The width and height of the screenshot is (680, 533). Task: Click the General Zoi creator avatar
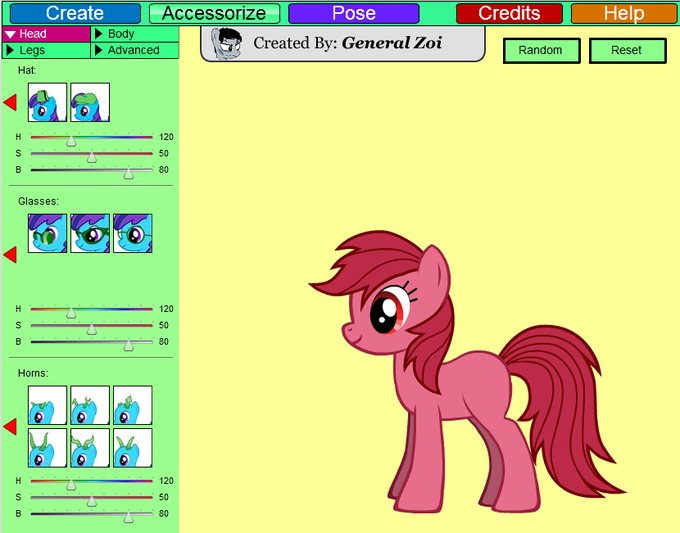226,43
